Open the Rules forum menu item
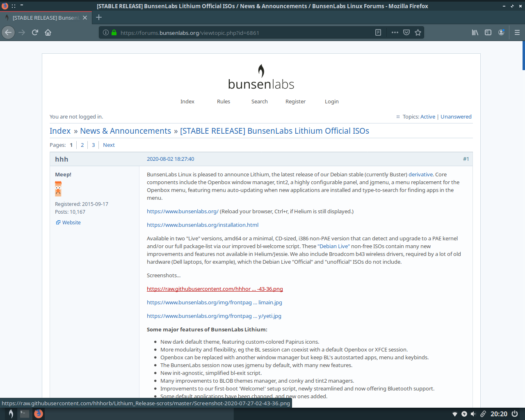Viewport: 525px width, 420px height. (224, 101)
